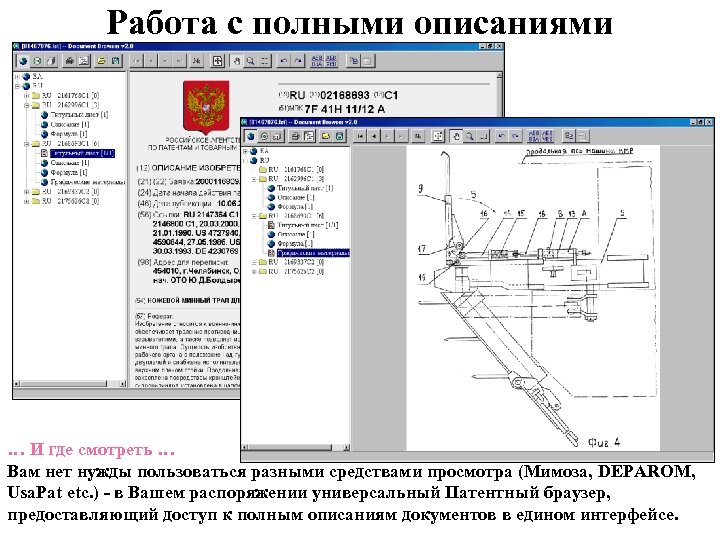
Task: Collapse the RU root node in back window tree
Action: (x=18, y=86)
